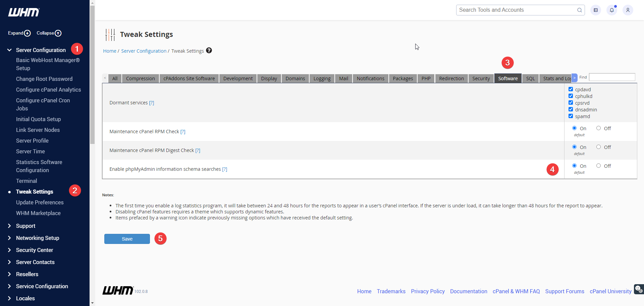Click the sidebar scrollbar thumb
The height and width of the screenshot is (306, 644).
tap(92, 75)
